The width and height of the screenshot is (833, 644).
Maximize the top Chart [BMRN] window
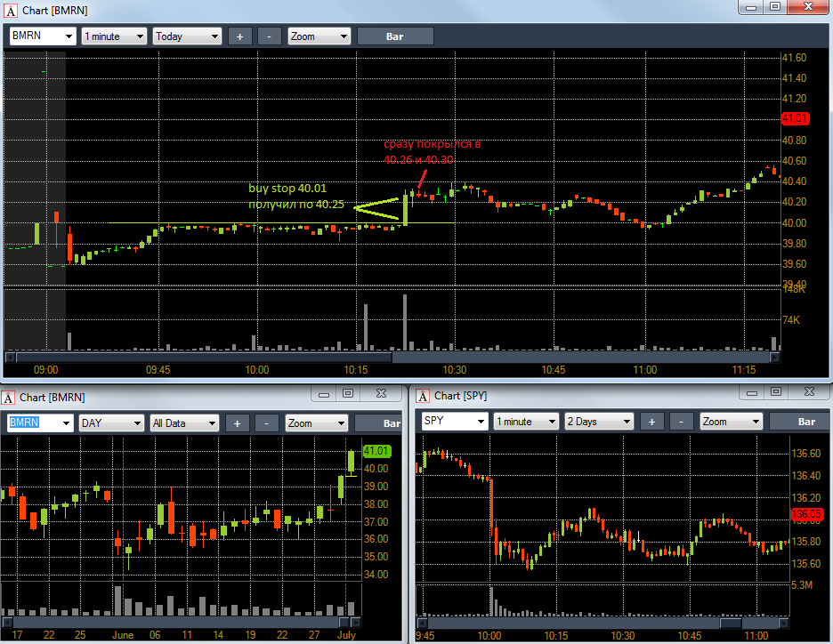[775, 7]
